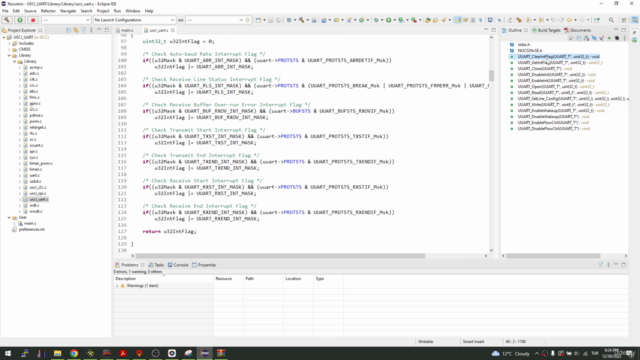Screen dimensions: 640x360
Task: Open Project Explorer view menu (three dots)
Action: coord(91,30)
